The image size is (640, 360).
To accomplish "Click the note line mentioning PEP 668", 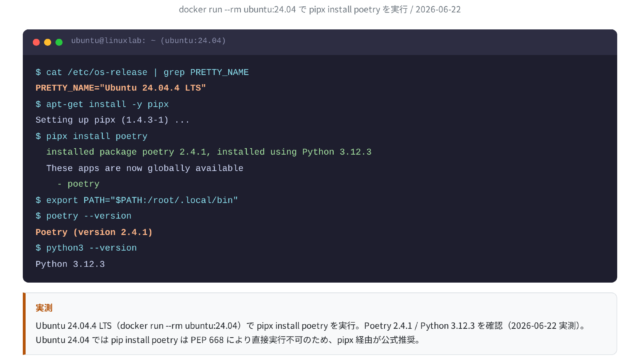I will tap(228, 340).
